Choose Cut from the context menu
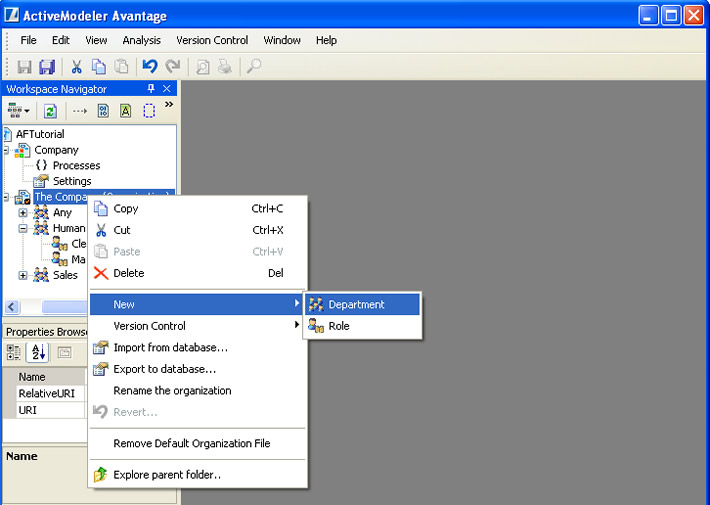The height and width of the screenshot is (505, 710). pyautogui.click(x=197, y=230)
